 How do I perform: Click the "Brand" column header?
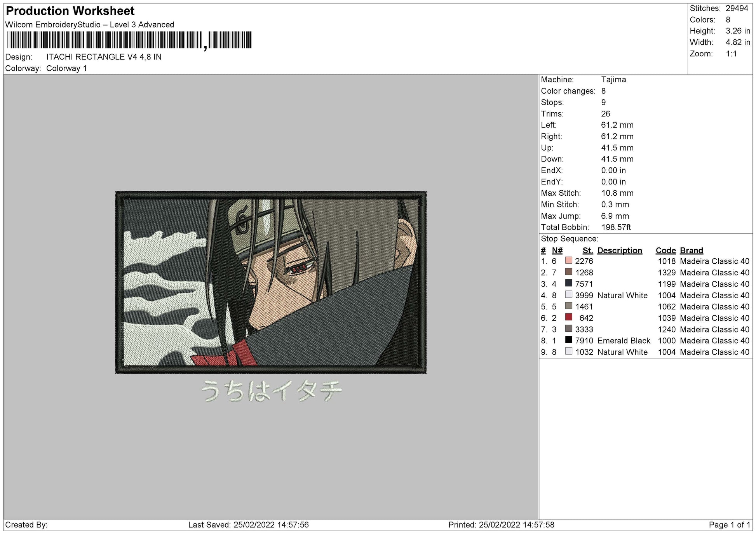[x=691, y=250]
